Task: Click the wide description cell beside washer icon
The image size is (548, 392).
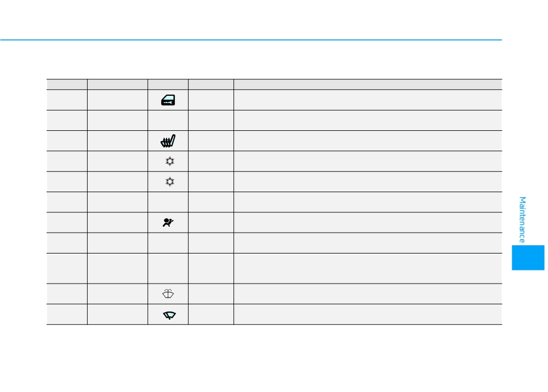Action: [368, 294]
